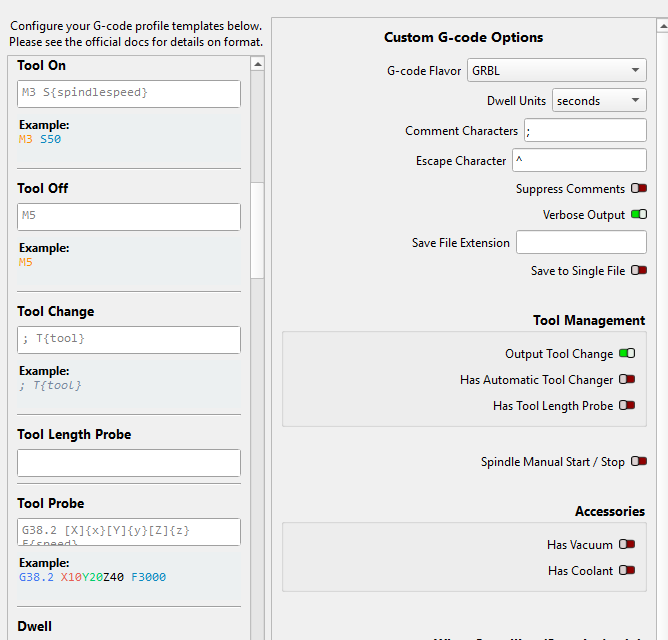Open the G-code Flavor GRBL dropdown
The height and width of the screenshot is (640, 668).
pyautogui.click(x=556, y=70)
